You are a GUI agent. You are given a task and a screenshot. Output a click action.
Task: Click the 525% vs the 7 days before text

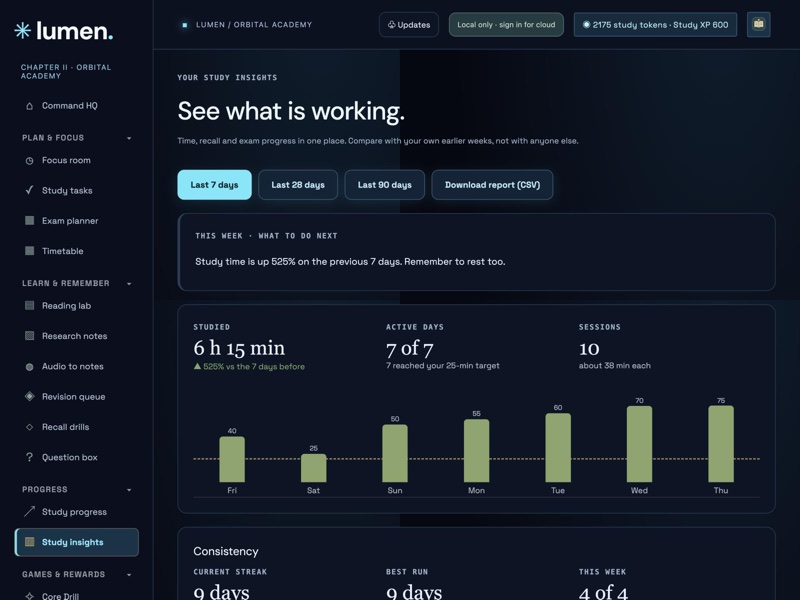point(249,366)
